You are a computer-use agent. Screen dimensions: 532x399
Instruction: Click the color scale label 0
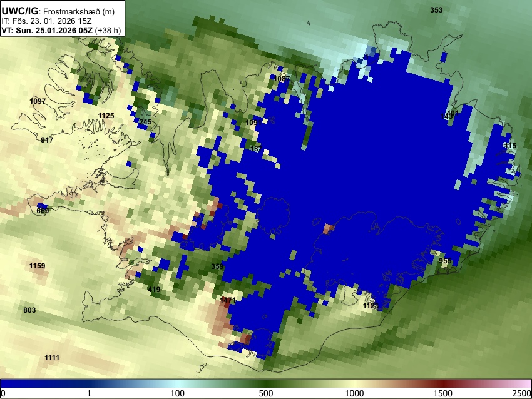click(3, 393)
